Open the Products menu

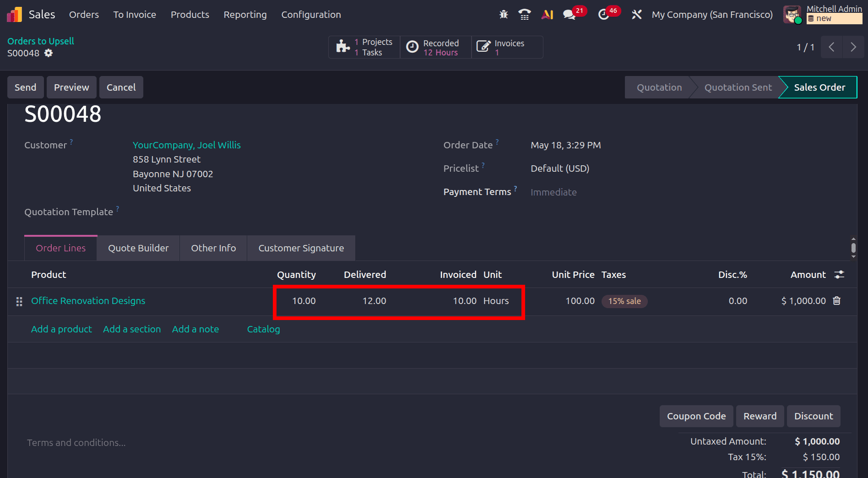tap(190, 15)
